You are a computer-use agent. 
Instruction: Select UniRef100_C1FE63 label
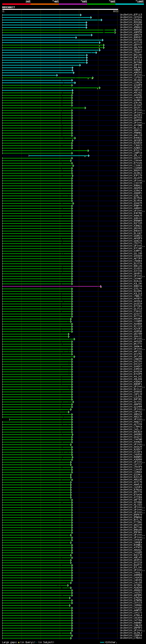131,78
